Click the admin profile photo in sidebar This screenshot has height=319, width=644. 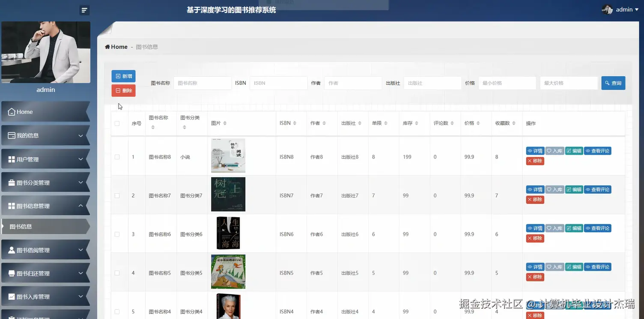46,52
